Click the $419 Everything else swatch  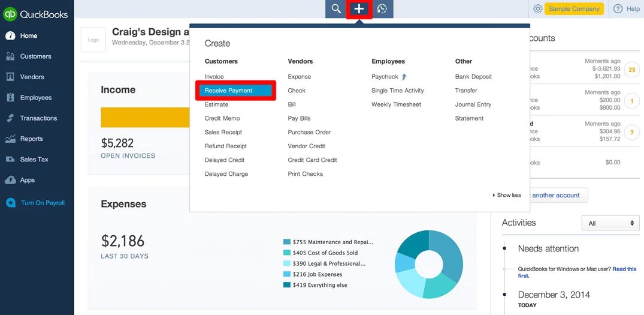point(287,285)
